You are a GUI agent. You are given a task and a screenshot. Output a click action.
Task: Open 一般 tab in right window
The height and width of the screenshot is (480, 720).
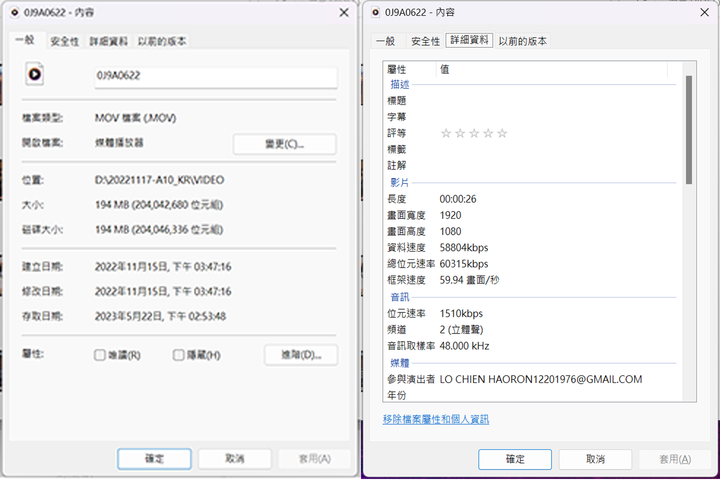click(386, 41)
